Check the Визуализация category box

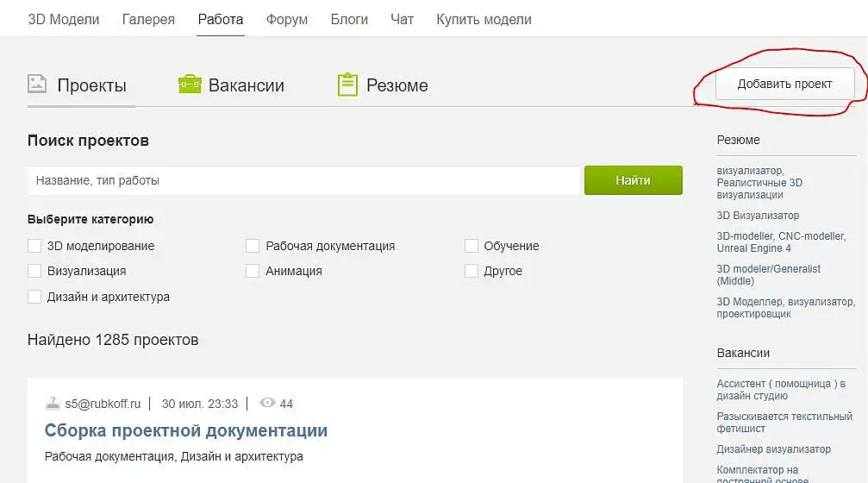[x=34, y=271]
